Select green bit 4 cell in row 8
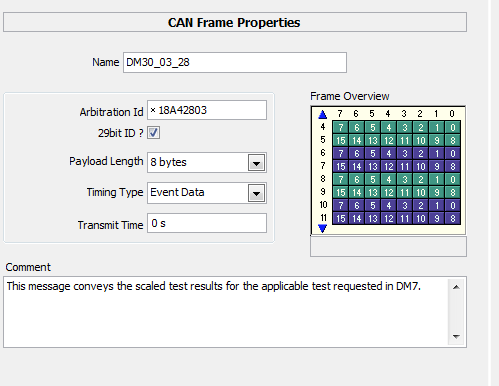 coord(389,179)
